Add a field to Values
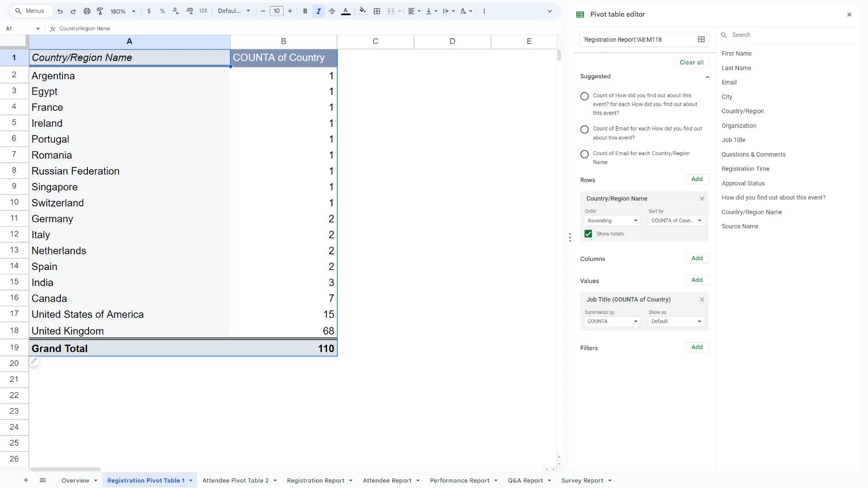The width and height of the screenshot is (868, 488). [697, 280]
